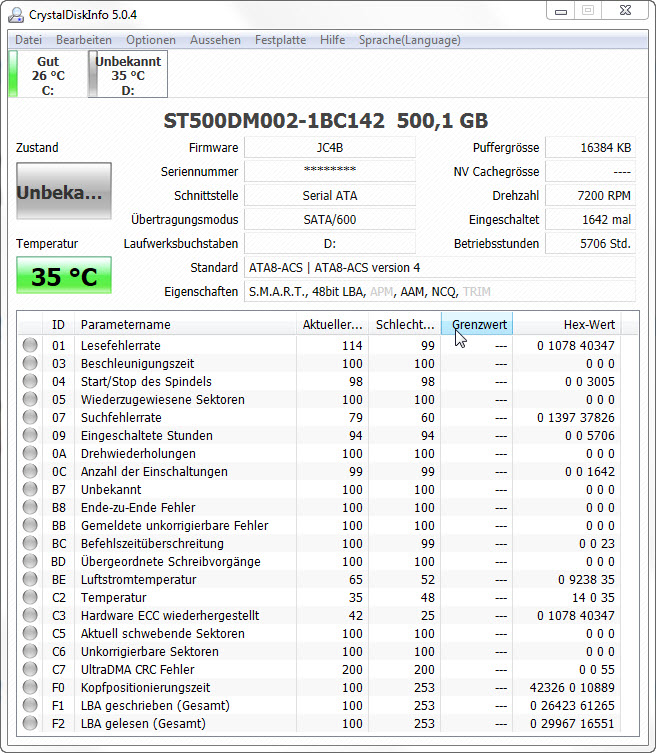This screenshot has height=753, width=656.
Task: Click the masked Seriennummer field
Action: coord(330,171)
